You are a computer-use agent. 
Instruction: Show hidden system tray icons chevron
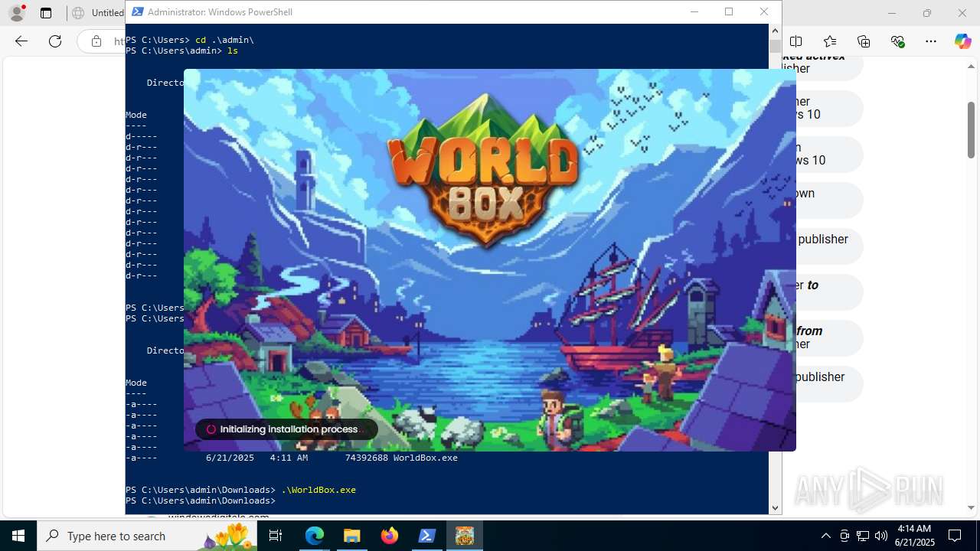point(826,536)
